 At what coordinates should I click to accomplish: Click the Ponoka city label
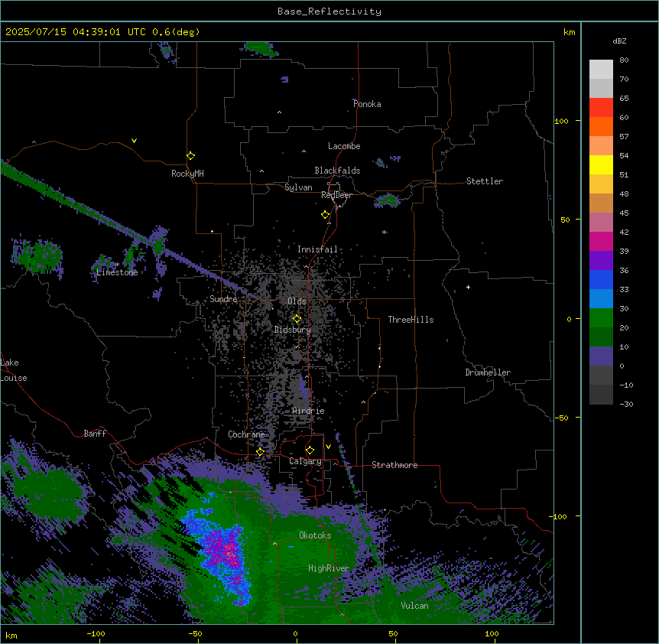(367, 104)
